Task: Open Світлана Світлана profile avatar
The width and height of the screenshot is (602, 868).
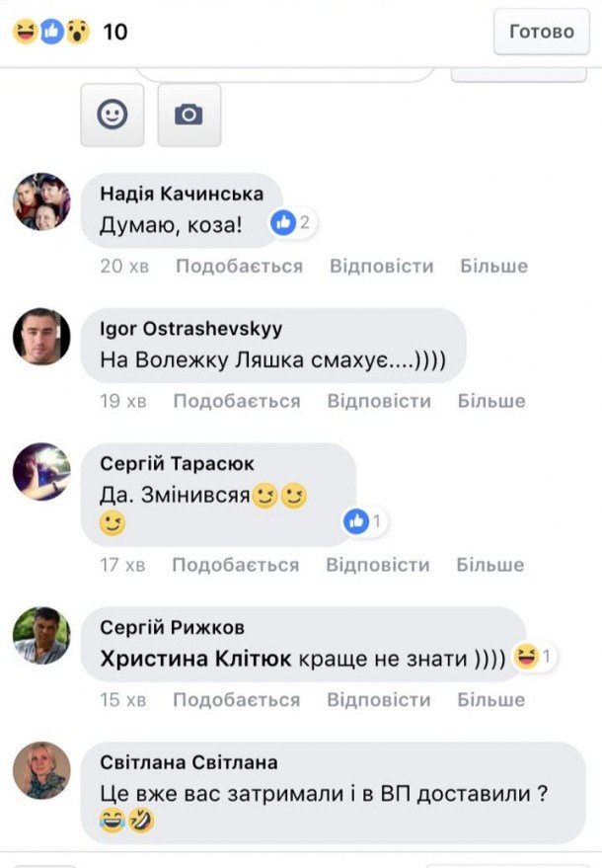Action: point(42,770)
